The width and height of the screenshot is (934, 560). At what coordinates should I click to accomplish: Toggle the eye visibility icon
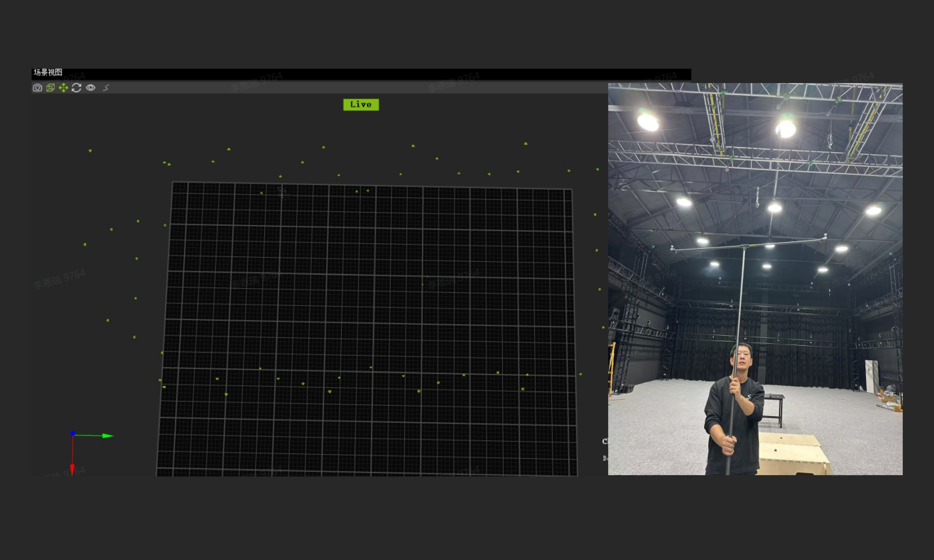91,88
